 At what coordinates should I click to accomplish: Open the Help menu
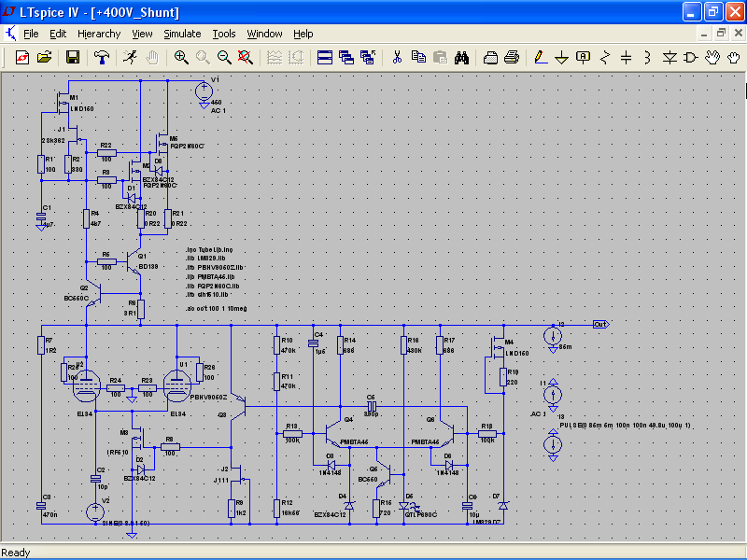[303, 34]
